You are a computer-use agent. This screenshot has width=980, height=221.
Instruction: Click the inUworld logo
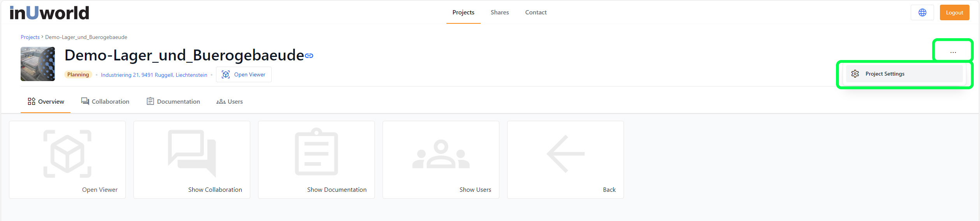coord(49,13)
